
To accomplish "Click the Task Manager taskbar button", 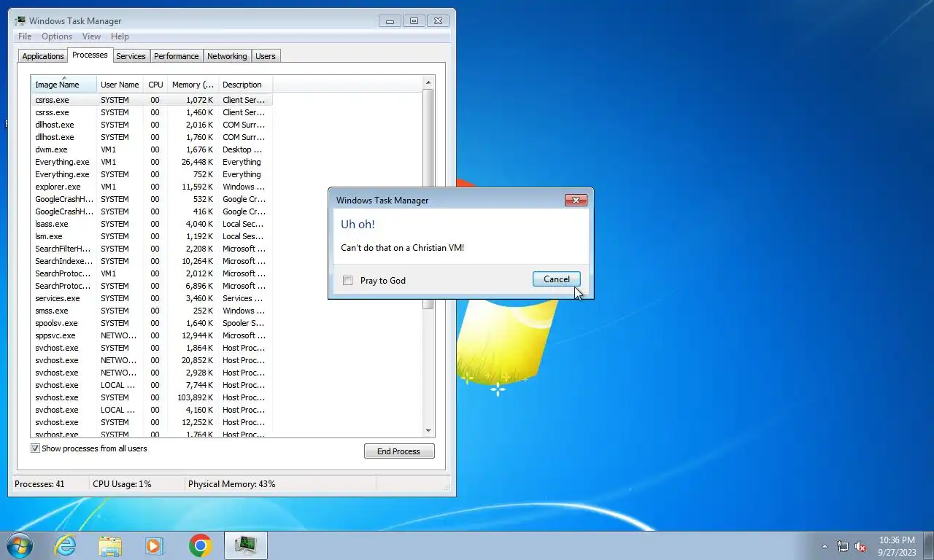I will [x=246, y=545].
